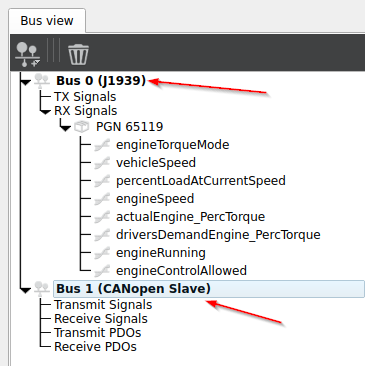Select Receive Signals under Bus 1
The height and width of the screenshot is (366, 365).
click(x=101, y=319)
